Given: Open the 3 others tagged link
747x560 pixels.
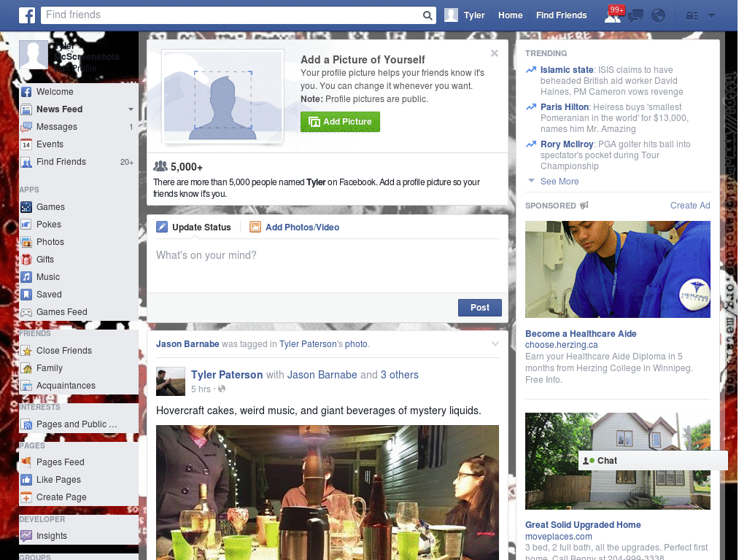Looking at the screenshot, I should click(x=399, y=375).
